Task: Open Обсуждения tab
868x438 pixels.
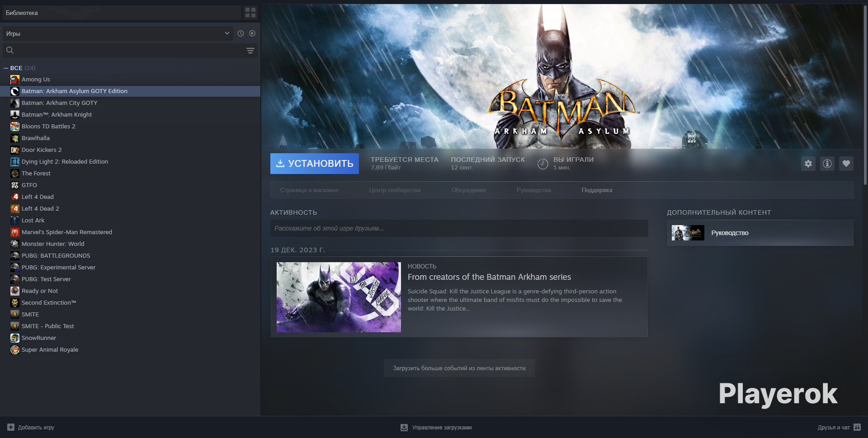Action: [x=468, y=190]
